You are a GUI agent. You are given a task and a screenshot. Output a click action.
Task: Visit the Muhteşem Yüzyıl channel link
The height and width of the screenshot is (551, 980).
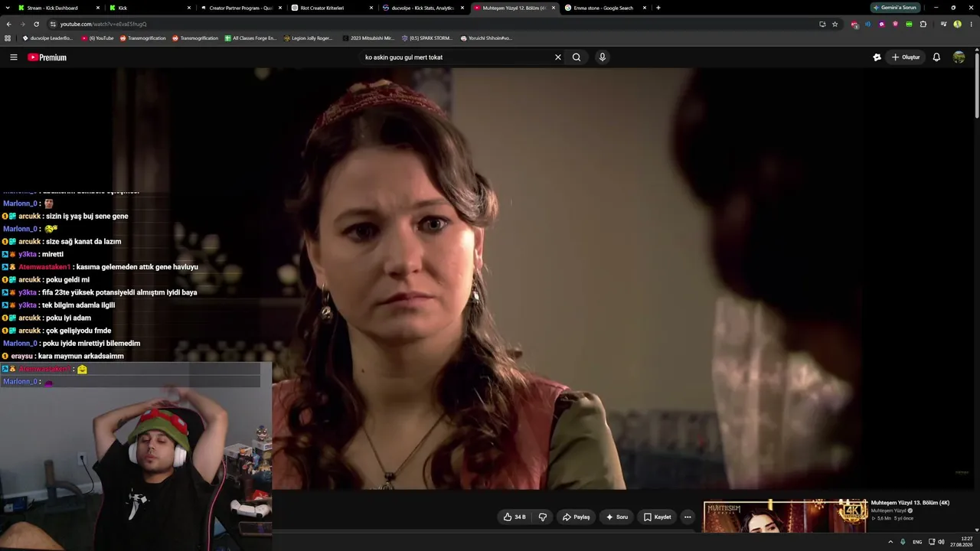coord(889,510)
